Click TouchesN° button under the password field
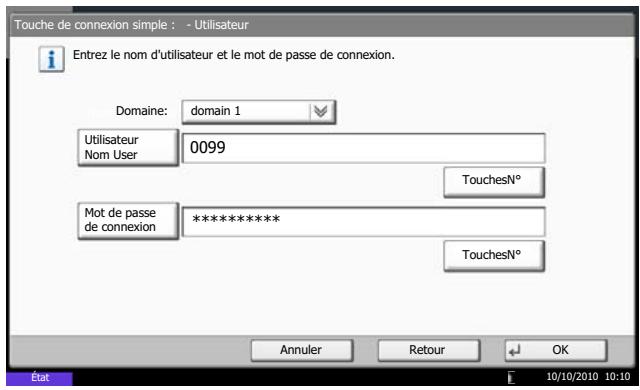The image size is (640, 390). [x=494, y=255]
